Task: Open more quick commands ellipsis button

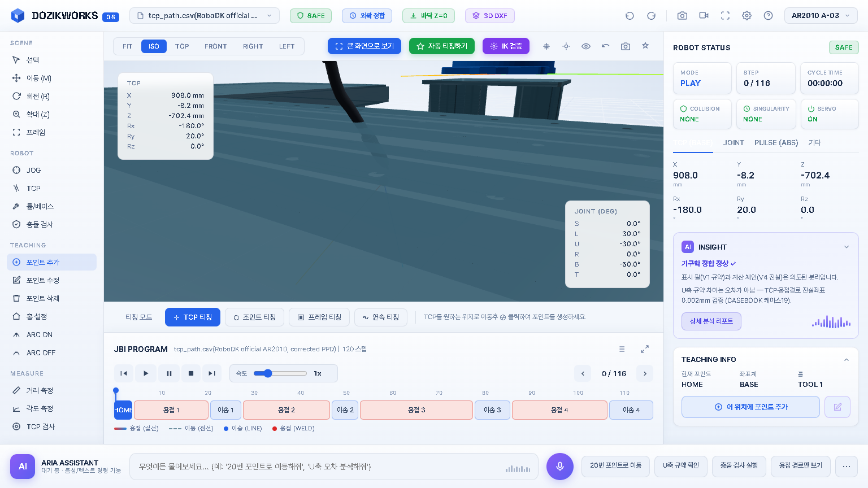Action: tap(847, 466)
